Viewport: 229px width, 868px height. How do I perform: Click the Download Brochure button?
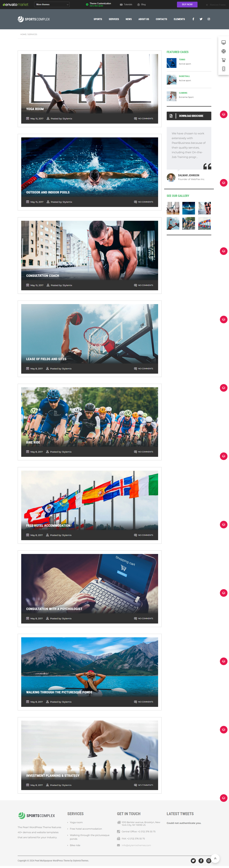point(189,116)
